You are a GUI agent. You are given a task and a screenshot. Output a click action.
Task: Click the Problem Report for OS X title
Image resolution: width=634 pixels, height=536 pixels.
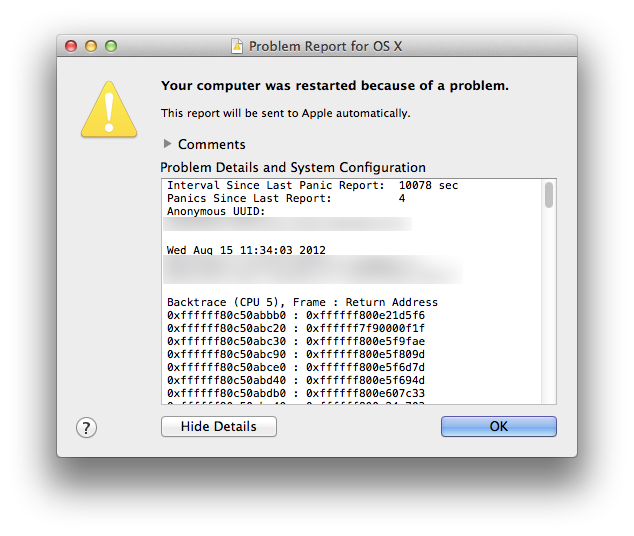pyautogui.click(x=325, y=46)
